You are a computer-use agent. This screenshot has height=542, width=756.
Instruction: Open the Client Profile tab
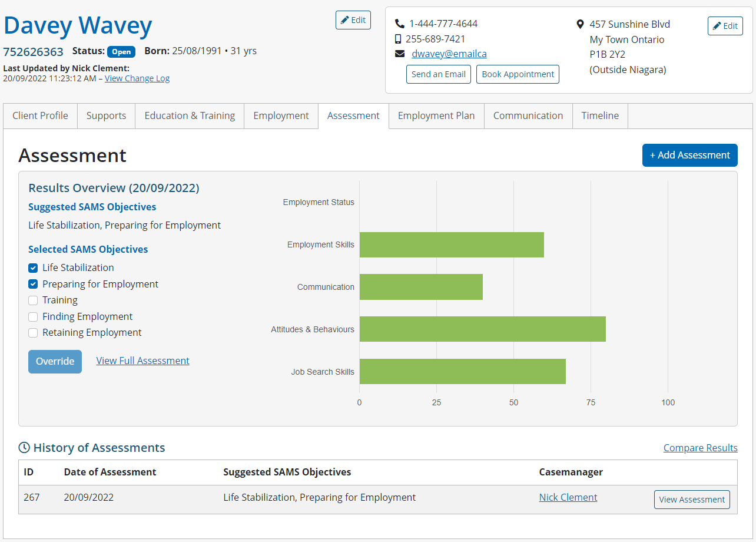click(x=40, y=116)
